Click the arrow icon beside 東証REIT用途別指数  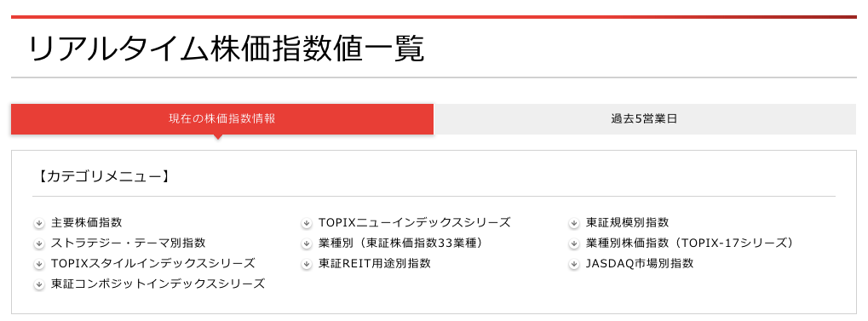coord(307,265)
